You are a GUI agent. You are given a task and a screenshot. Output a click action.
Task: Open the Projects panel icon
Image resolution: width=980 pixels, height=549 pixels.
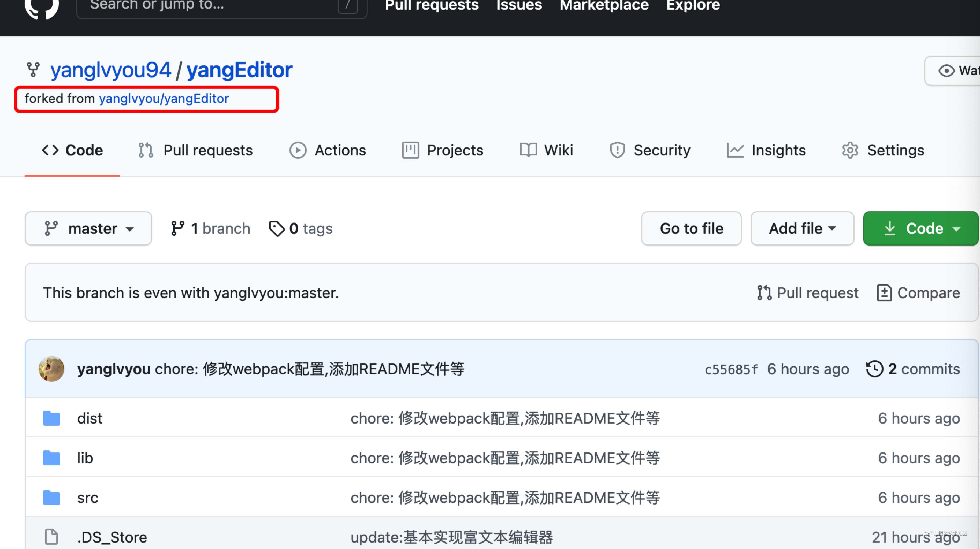click(x=410, y=150)
